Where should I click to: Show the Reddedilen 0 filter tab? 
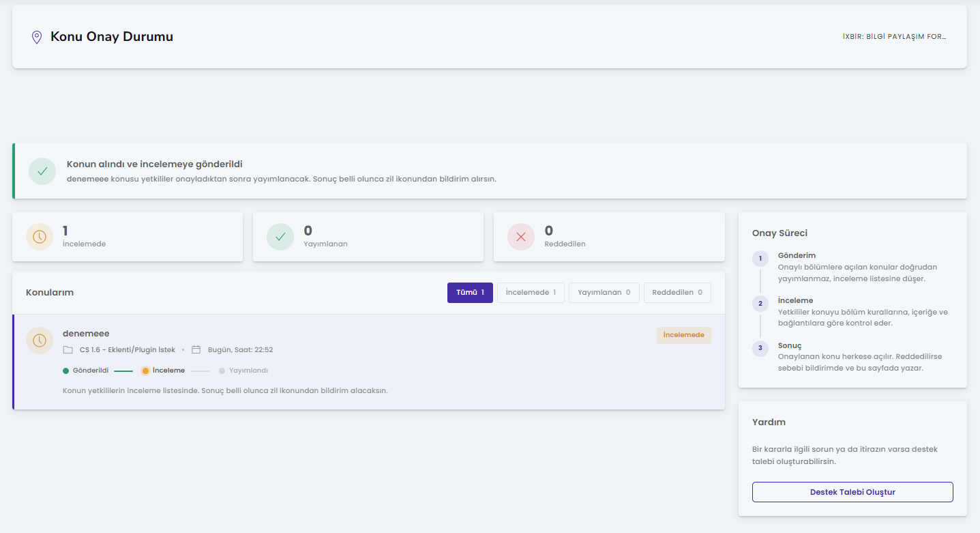[677, 293]
